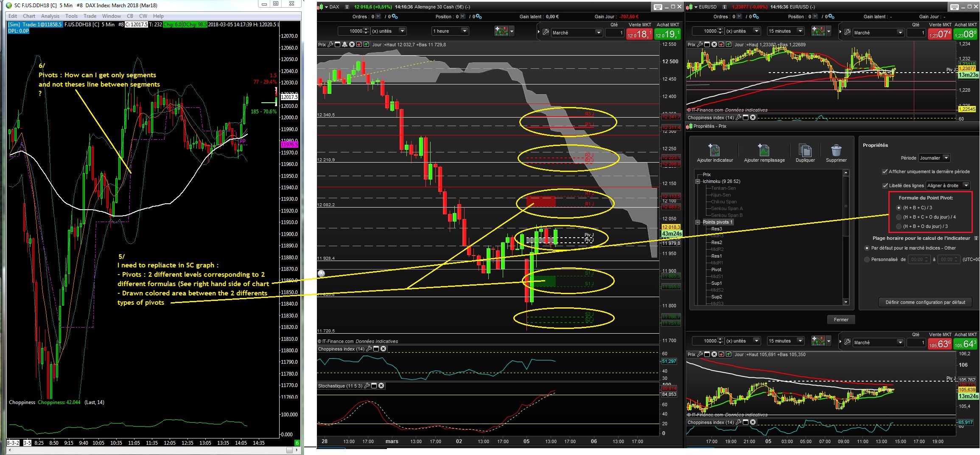
Task: Click the top EURUSD Achat MKT buy button
Action: coord(966,34)
